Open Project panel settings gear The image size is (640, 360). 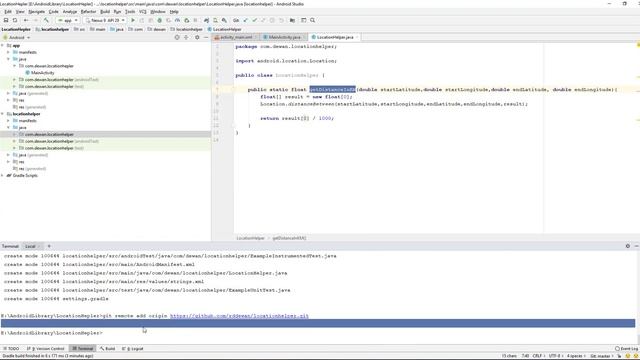(x=197, y=37)
